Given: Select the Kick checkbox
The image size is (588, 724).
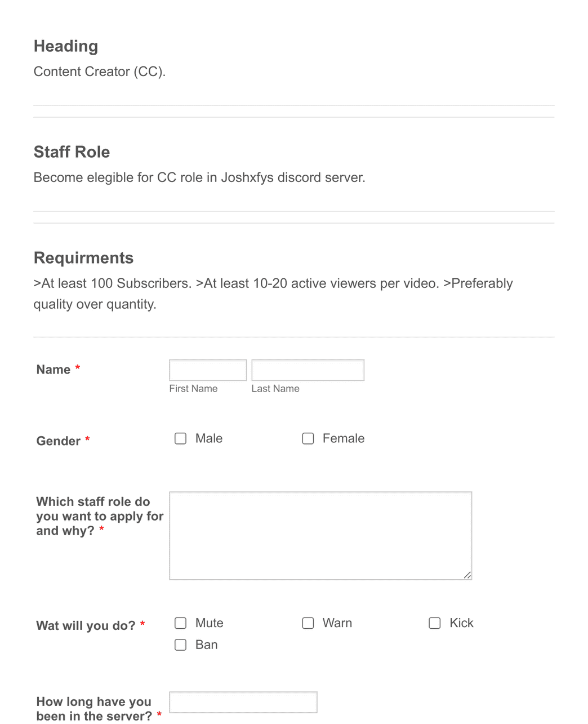Looking at the screenshot, I should tap(435, 623).
